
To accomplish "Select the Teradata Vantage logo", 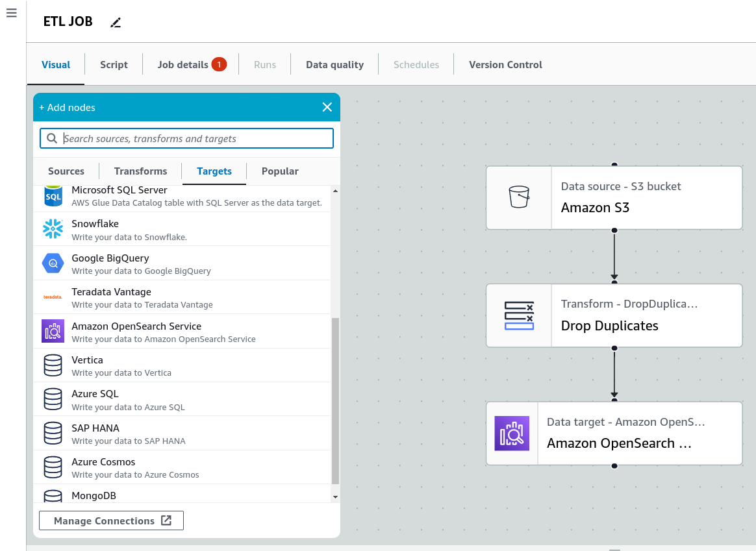I will (x=53, y=297).
